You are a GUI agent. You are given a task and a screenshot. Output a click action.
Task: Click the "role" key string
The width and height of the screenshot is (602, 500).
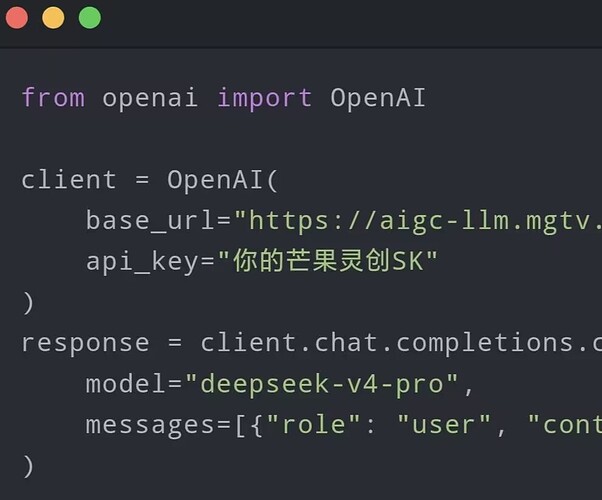pyautogui.click(x=313, y=425)
